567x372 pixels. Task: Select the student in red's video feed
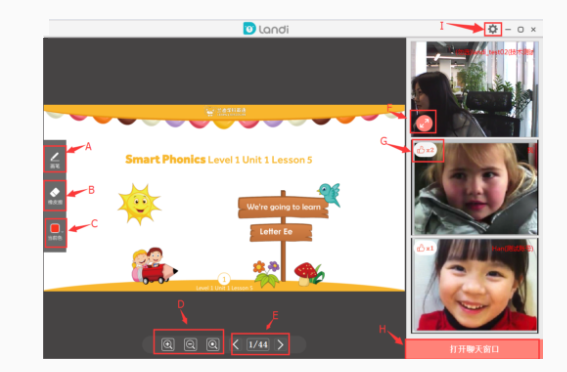point(474,285)
